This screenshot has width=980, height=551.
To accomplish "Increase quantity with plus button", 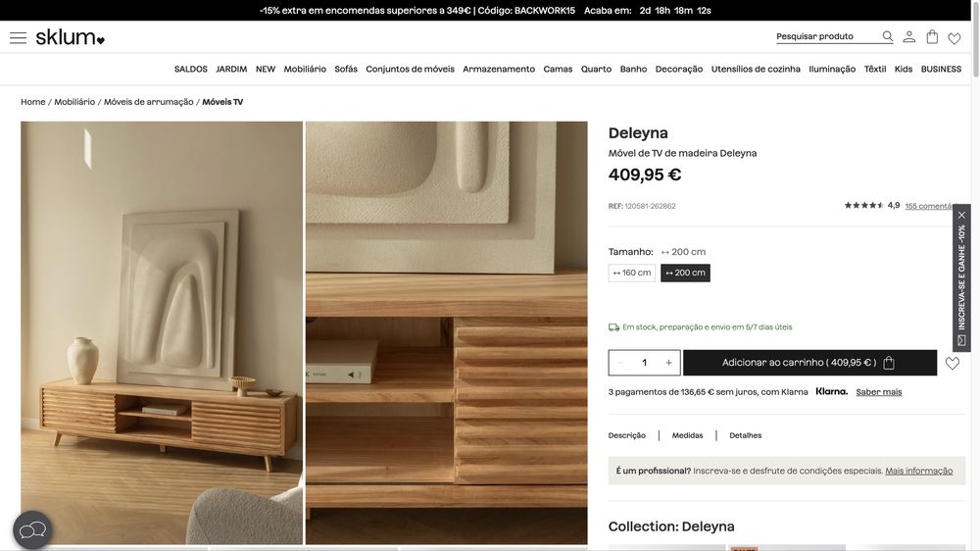I will coord(668,363).
